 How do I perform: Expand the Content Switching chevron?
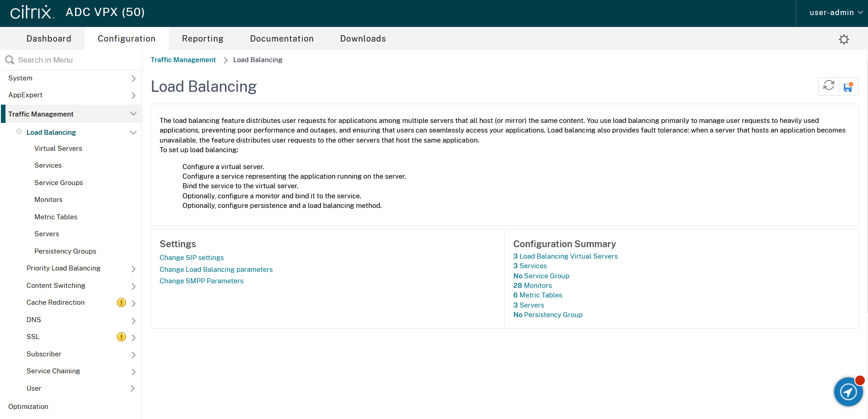pyautogui.click(x=133, y=286)
